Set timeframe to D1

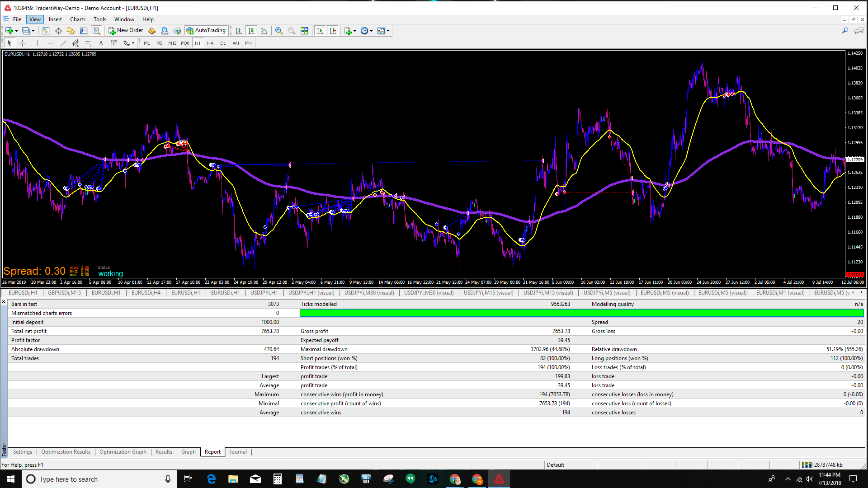pyautogui.click(x=223, y=43)
